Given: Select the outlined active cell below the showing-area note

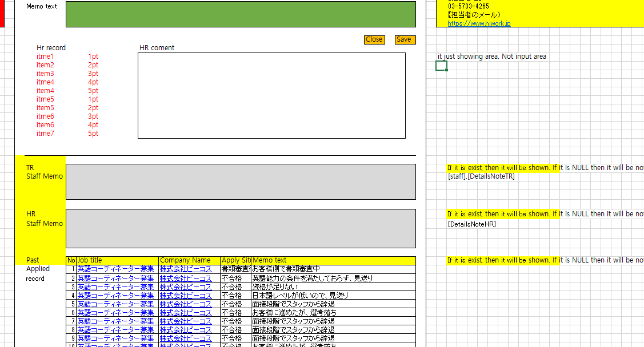Looking at the screenshot, I should click(x=442, y=66).
